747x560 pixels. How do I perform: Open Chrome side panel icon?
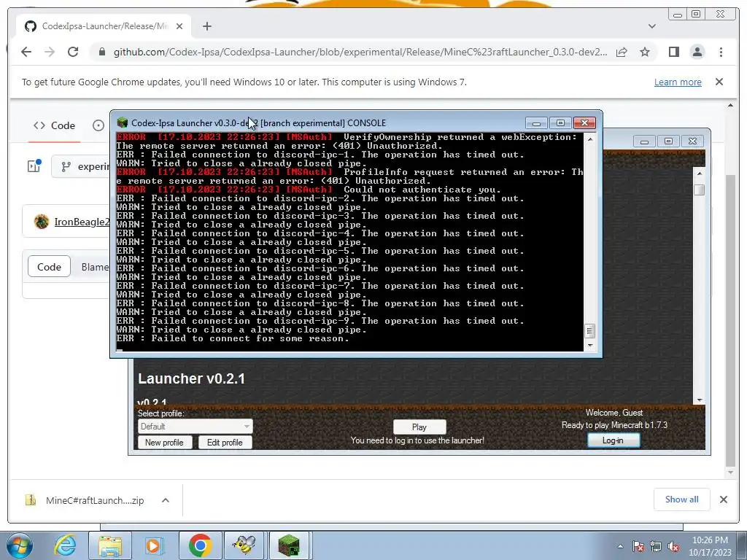[673, 52]
